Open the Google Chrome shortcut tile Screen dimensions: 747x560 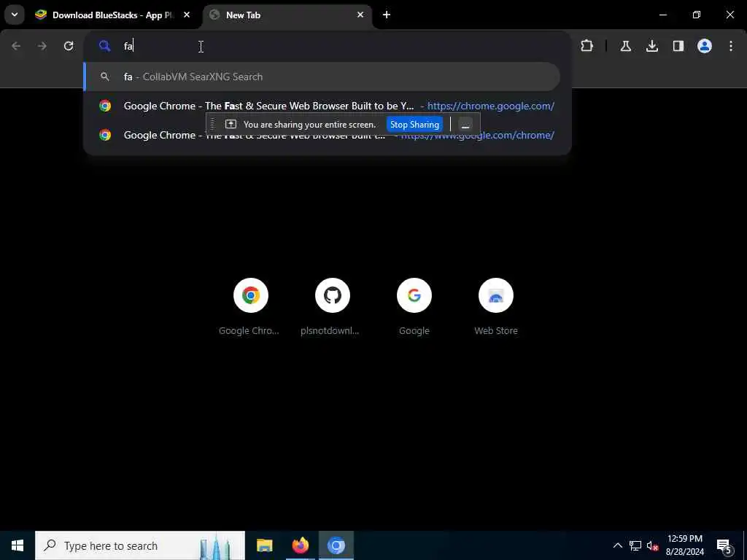tap(251, 307)
